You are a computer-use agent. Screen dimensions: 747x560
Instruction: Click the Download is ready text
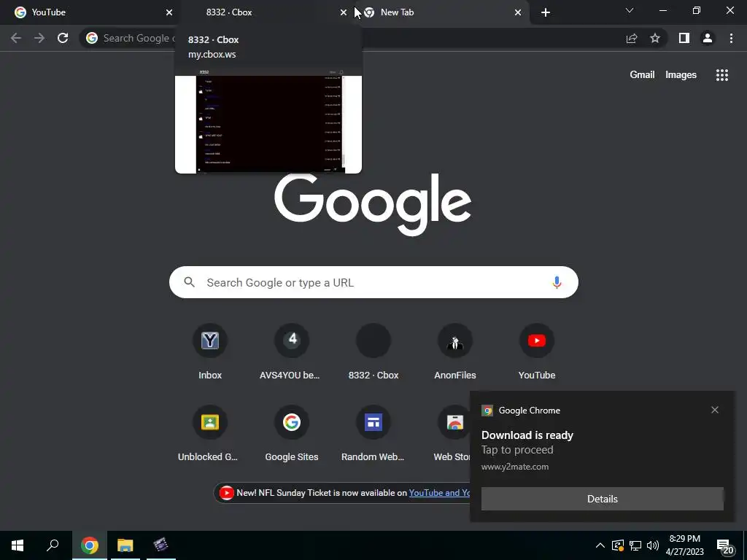pos(527,435)
